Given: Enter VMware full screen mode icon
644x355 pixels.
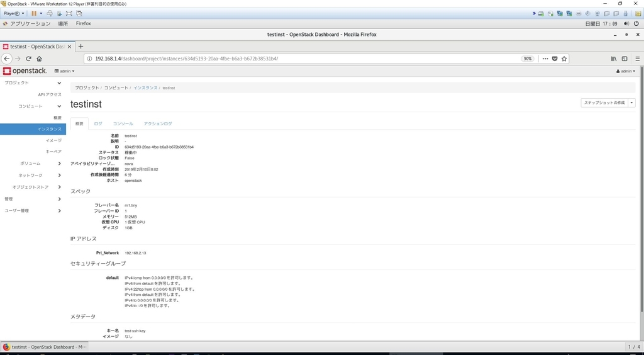Looking at the screenshot, I should click(x=69, y=14).
